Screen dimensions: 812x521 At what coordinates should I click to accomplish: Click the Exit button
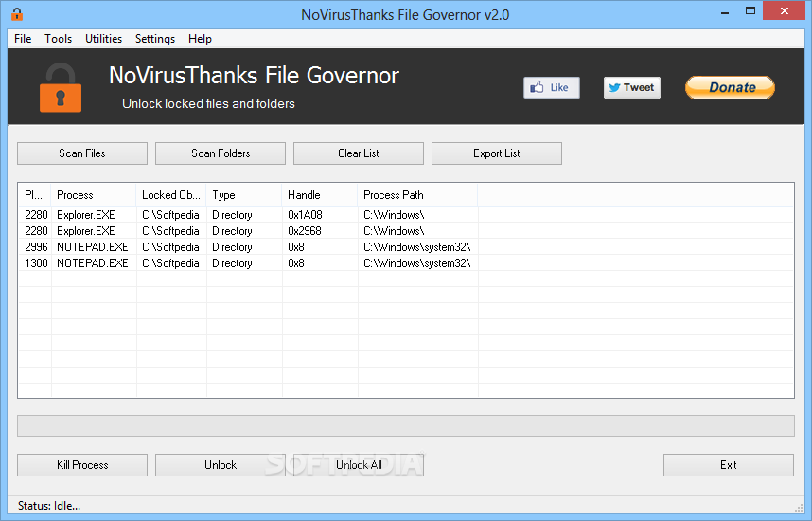(729, 465)
